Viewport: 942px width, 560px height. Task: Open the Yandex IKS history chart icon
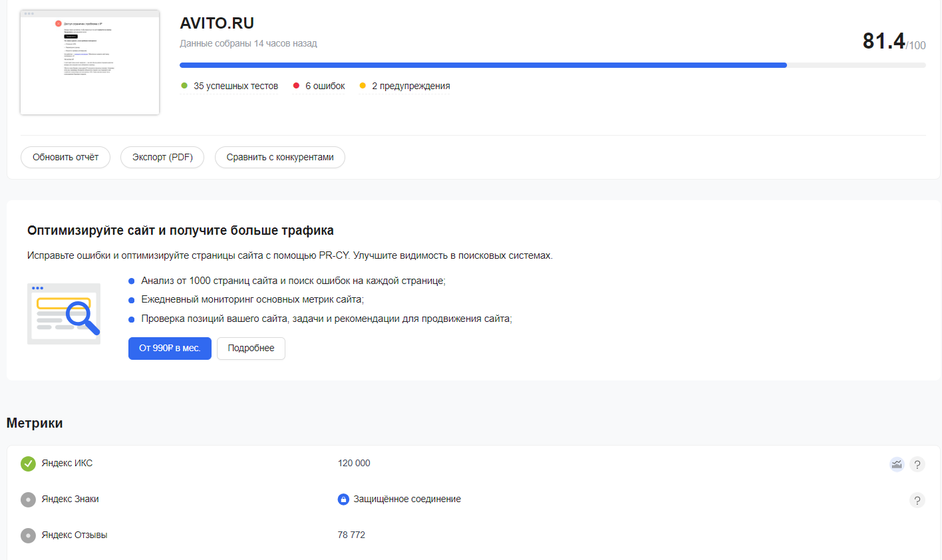pyautogui.click(x=897, y=464)
